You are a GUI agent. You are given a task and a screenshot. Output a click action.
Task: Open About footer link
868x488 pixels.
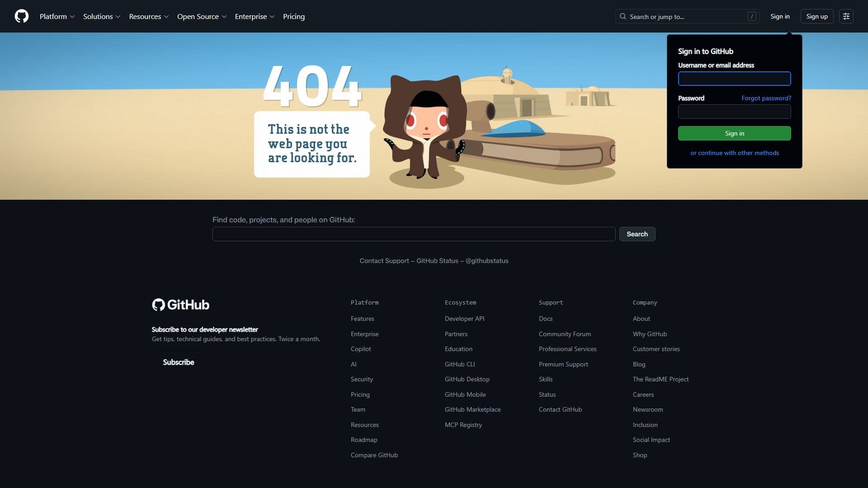point(642,319)
